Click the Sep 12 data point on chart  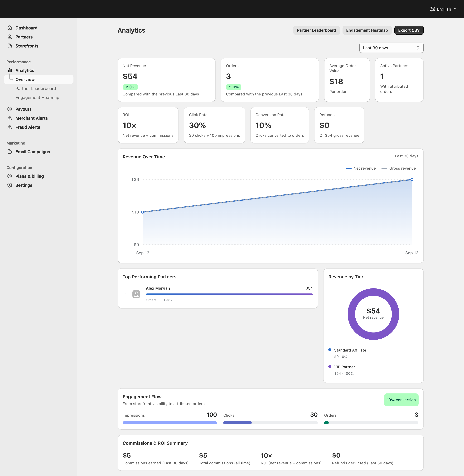[143, 212]
